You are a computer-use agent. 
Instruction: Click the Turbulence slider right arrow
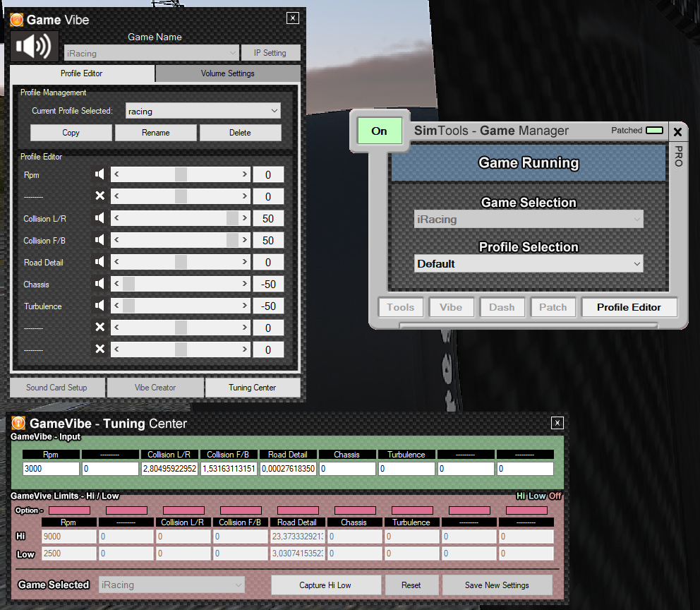245,306
